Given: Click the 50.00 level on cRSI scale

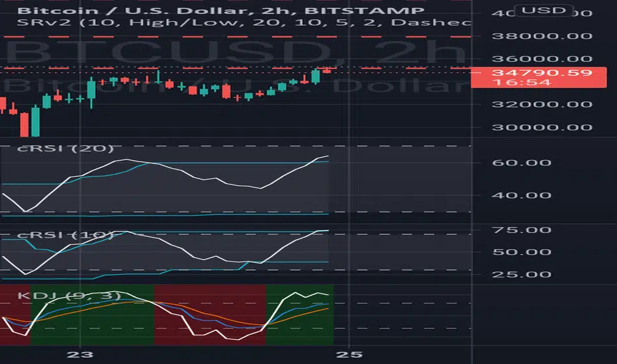Looking at the screenshot, I should click(x=522, y=252).
